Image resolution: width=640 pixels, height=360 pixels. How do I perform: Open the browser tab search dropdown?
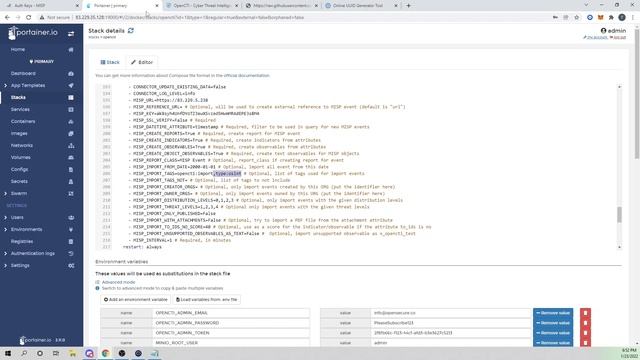[586, 5]
